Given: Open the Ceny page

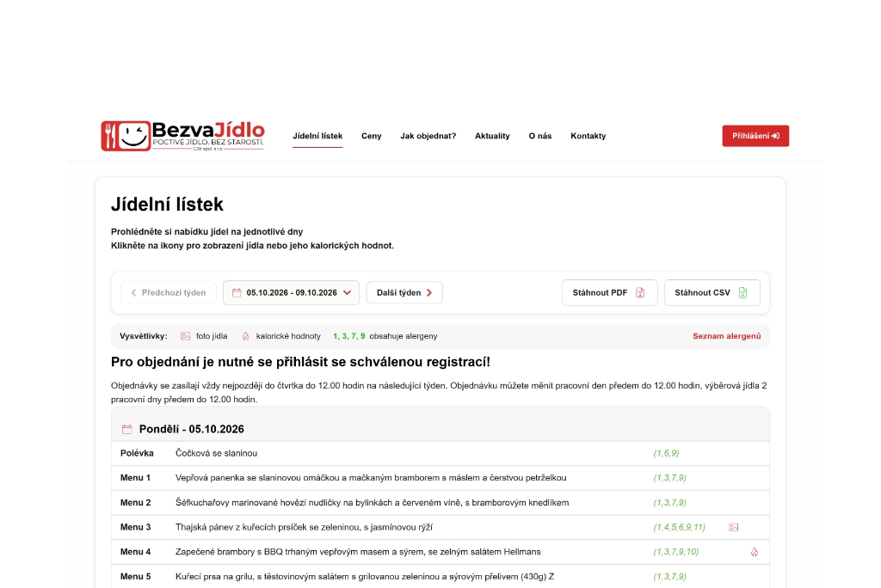Looking at the screenshot, I should 372,136.
